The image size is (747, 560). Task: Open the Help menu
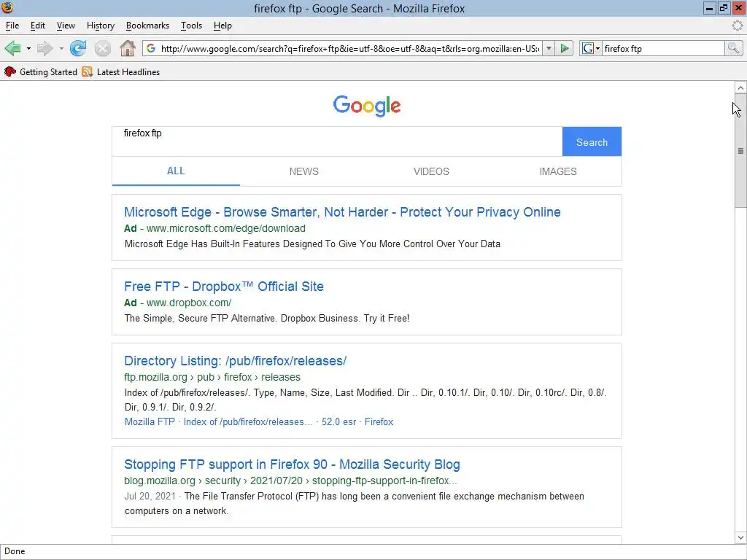[x=222, y=26]
